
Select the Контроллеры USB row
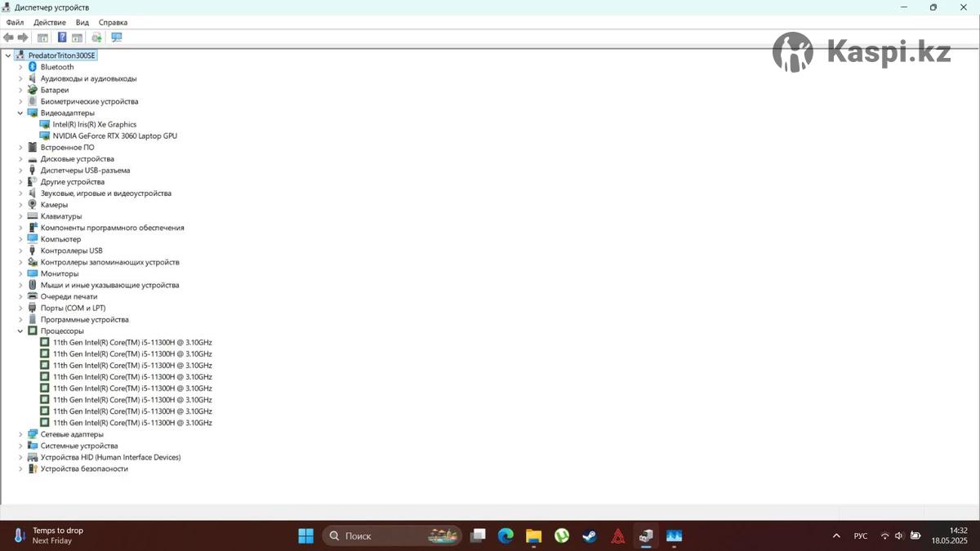tap(72, 251)
